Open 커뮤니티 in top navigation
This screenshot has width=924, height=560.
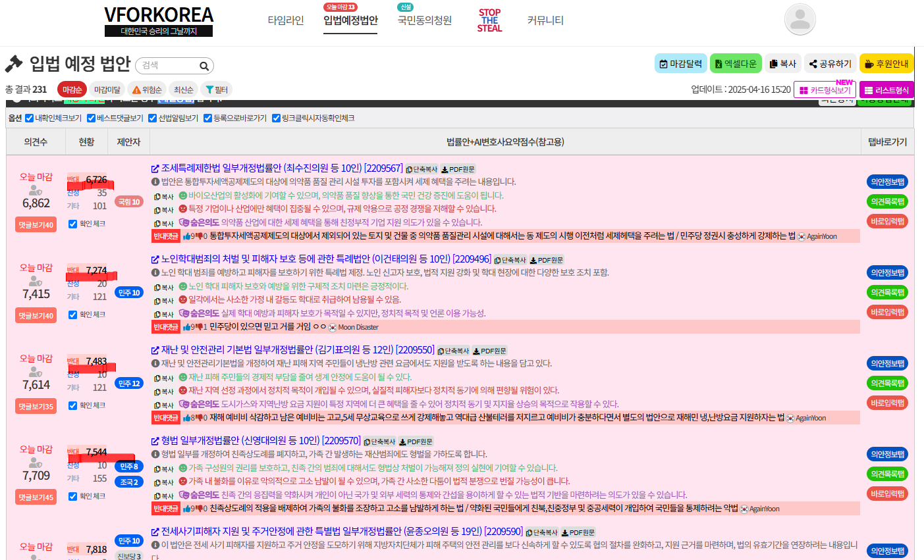[x=545, y=20]
